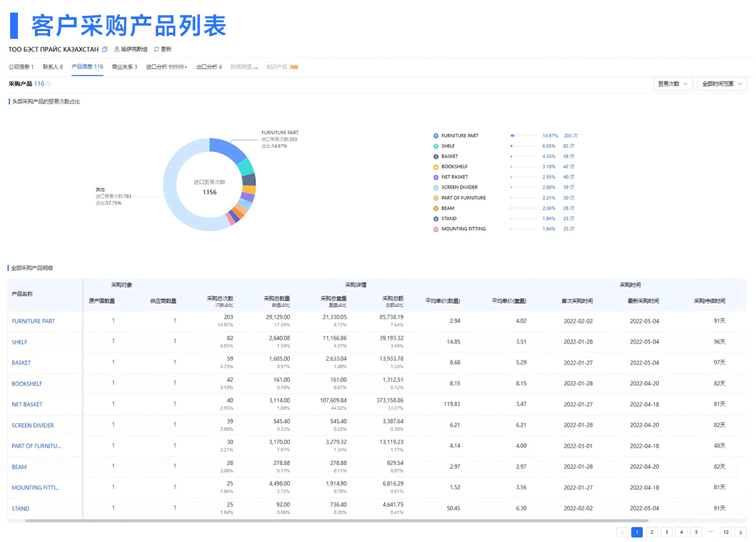Open the 商业关系 3 tab
This screenshot has width=756, height=542.
[x=125, y=67]
